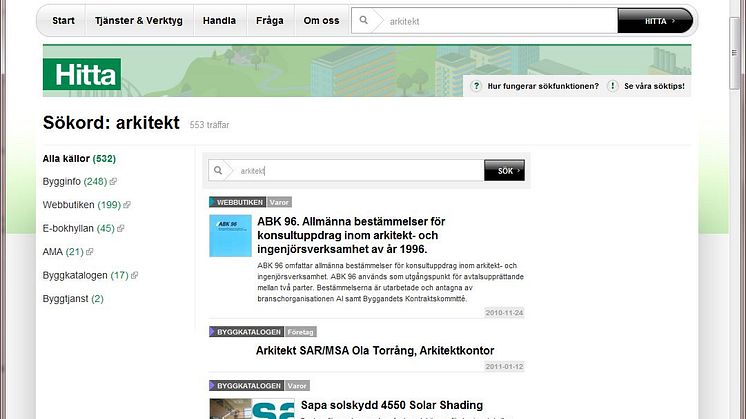The width and height of the screenshot is (746, 419).
Task: Click the black HITTA search button
Action: pyautogui.click(x=655, y=21)
